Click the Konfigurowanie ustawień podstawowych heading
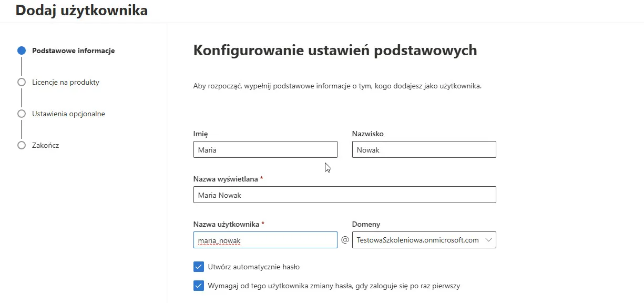644x303 pixels. pyautogui.click(x=335, y=50)
